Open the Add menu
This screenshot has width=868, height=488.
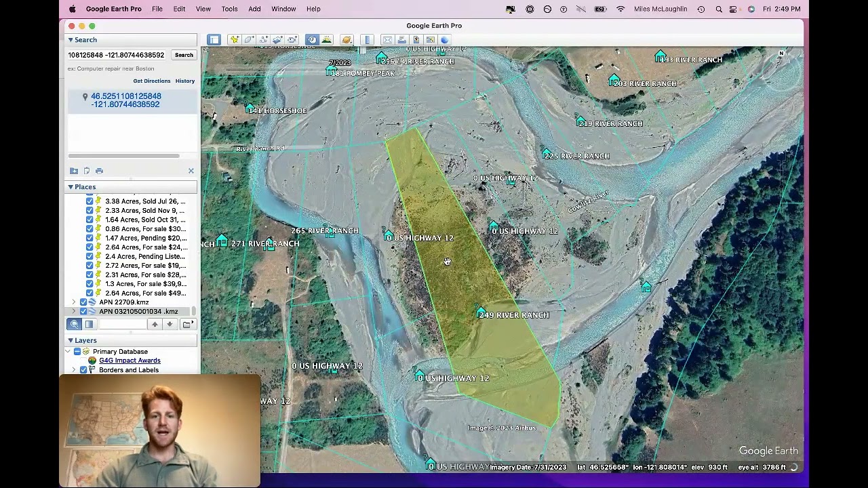[x=254, y=9]
